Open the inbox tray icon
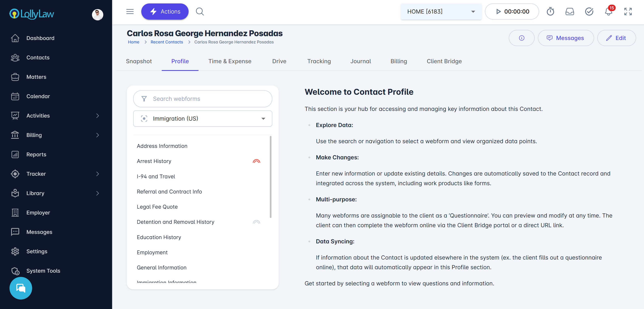 tap(569, 12)
